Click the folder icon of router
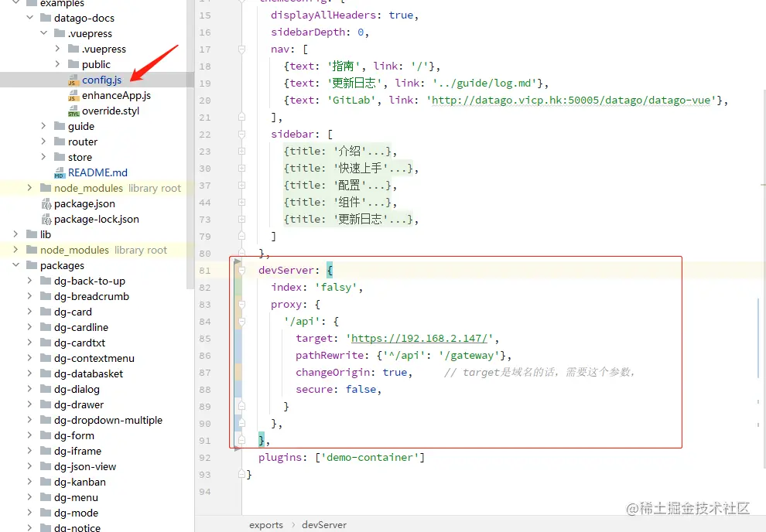The height and width of the screenshot is (532, 766). click(x=59, y=142)
